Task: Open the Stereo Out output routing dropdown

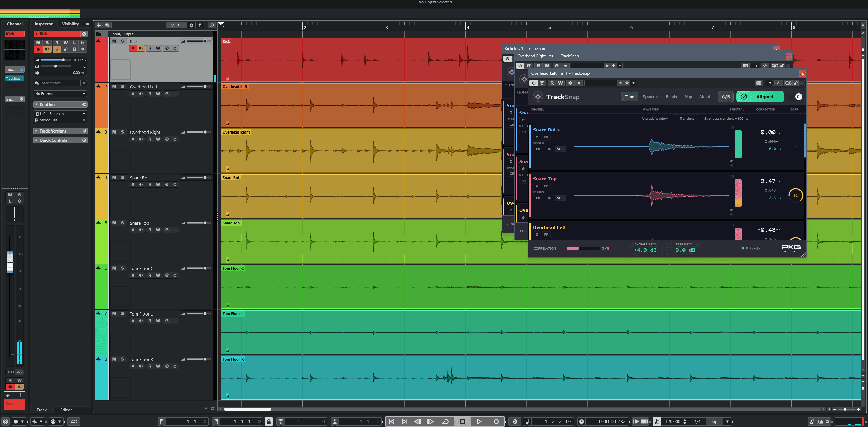Action: pos(60,120)
